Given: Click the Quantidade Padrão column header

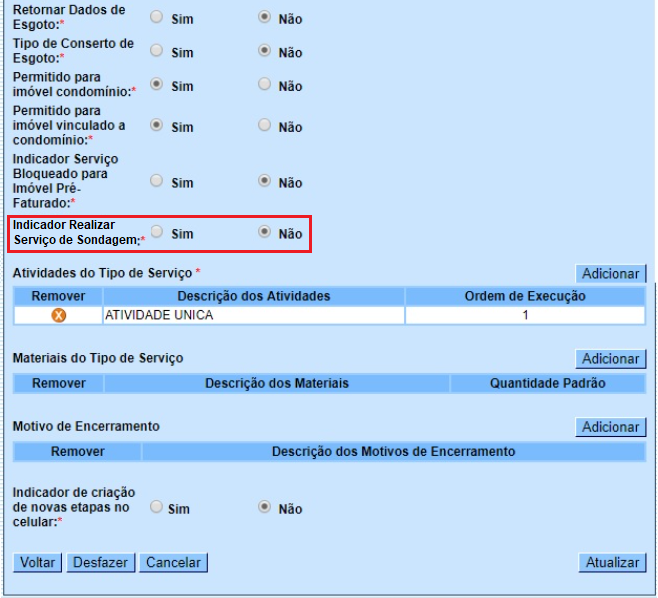Looking at the screenshot, I should point(548,384).
